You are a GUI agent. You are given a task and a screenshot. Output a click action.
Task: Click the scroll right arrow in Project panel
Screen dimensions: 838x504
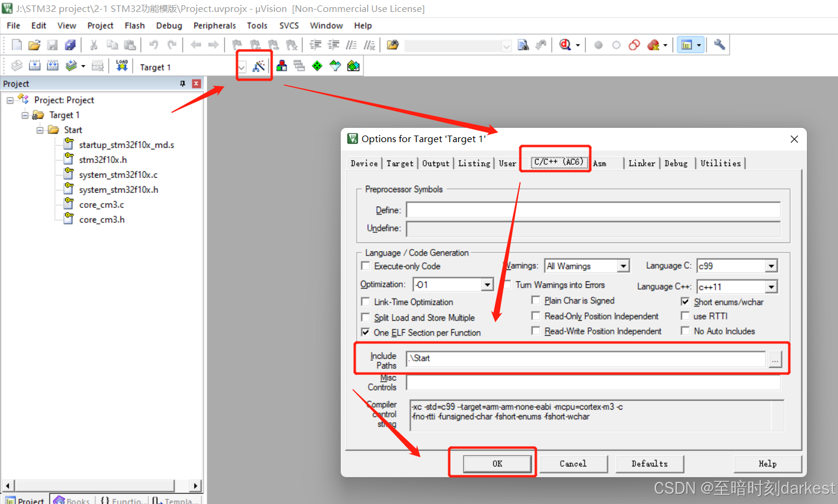195,485
